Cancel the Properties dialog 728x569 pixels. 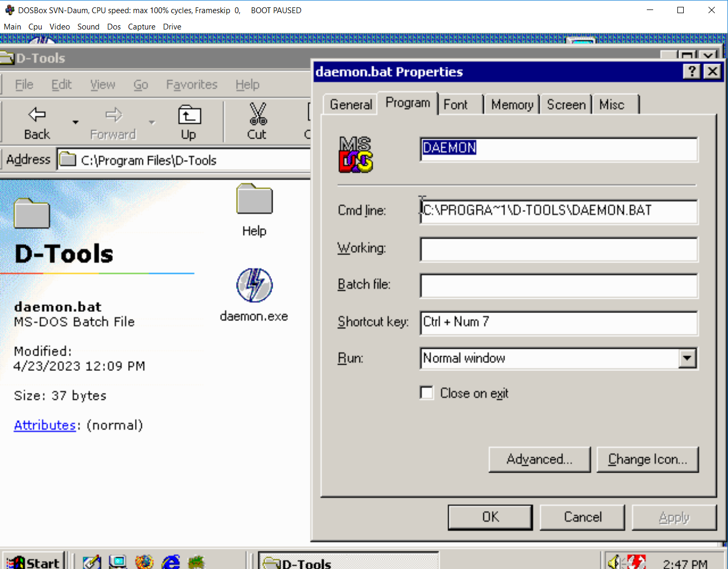pyautogui.click(x=583, y=517)
